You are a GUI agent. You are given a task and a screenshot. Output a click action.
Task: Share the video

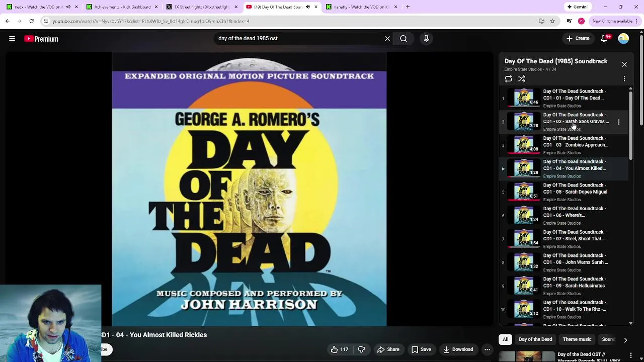tap(388, 349)
